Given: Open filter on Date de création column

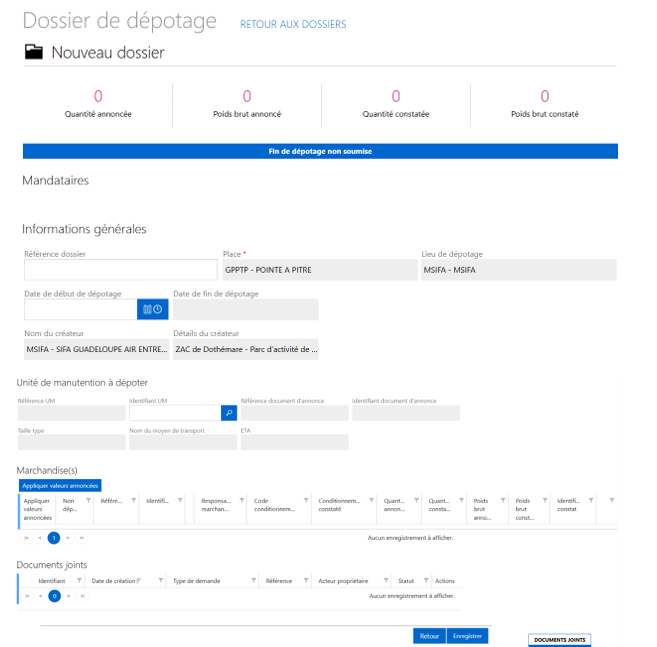Looking at the screenshot, I should point(161,580).
